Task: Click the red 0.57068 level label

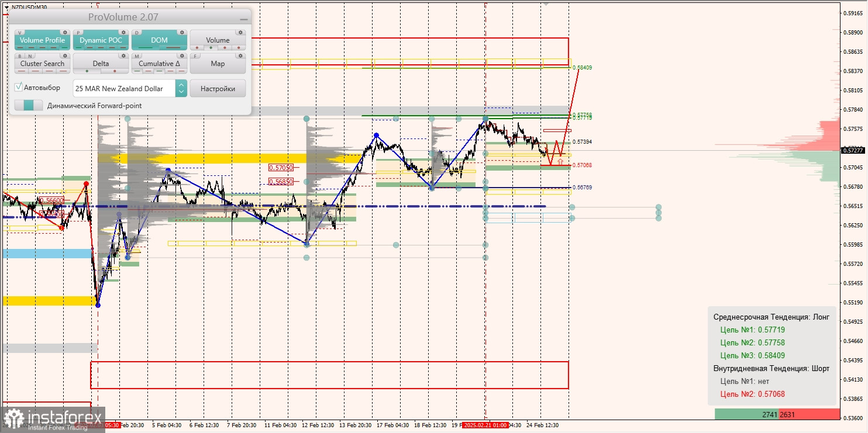Action: click(583, 165)
